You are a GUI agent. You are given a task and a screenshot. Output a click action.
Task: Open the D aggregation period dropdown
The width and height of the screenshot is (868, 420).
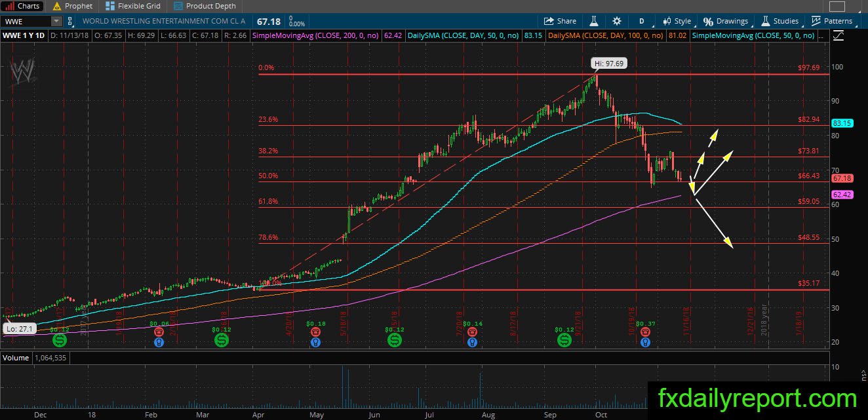click(641, 21)
